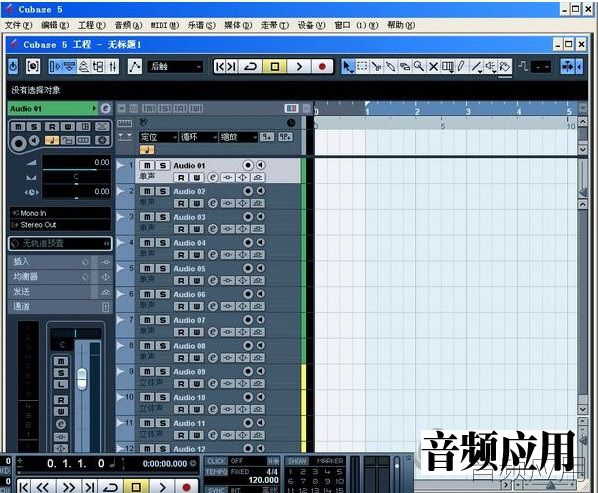Open the 循环 dropdown in track list
598x493 pixels.
(x=199, y=137)
